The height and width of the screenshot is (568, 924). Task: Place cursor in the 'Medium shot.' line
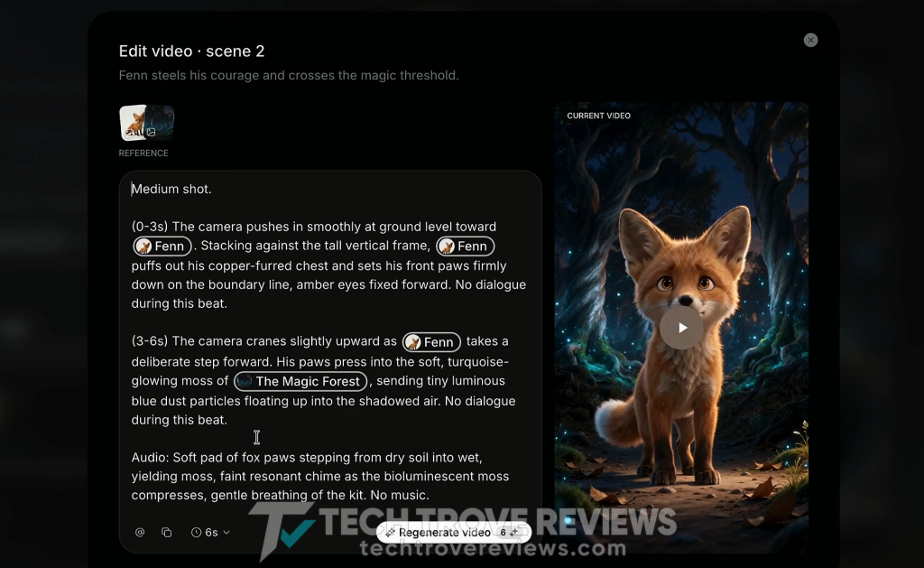tap(171, 190)
